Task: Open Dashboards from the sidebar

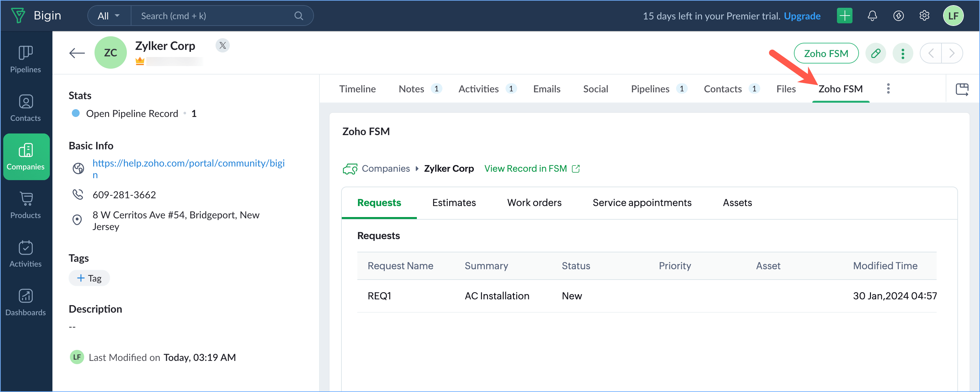Action: [26, 303]
